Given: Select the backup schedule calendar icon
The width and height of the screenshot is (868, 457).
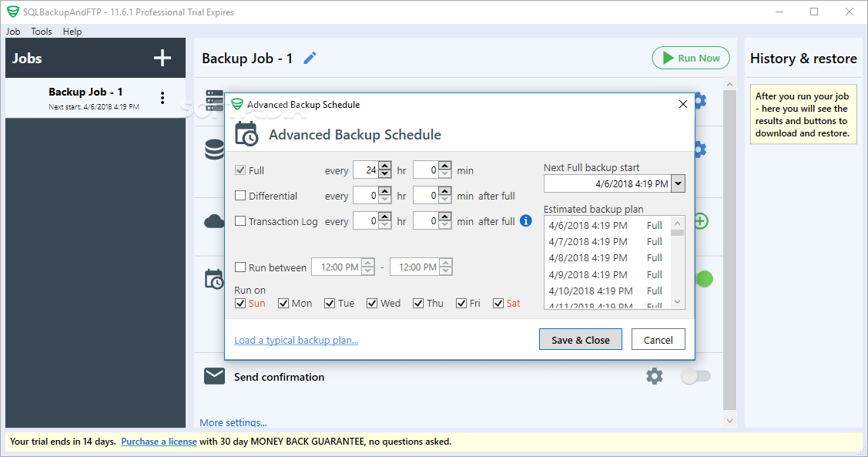Looking at the screenshot, I should pyautogui.click(x=213, y=278).
